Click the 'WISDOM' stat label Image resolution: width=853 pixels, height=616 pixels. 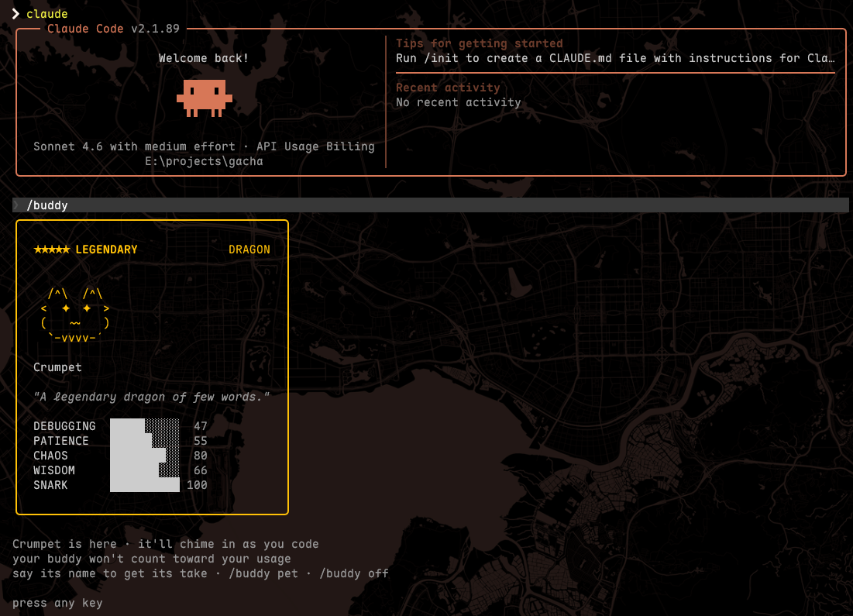point(54,470)
